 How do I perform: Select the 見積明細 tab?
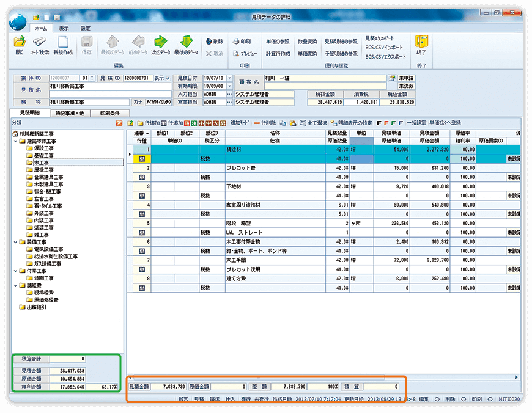tap(30, 112)
